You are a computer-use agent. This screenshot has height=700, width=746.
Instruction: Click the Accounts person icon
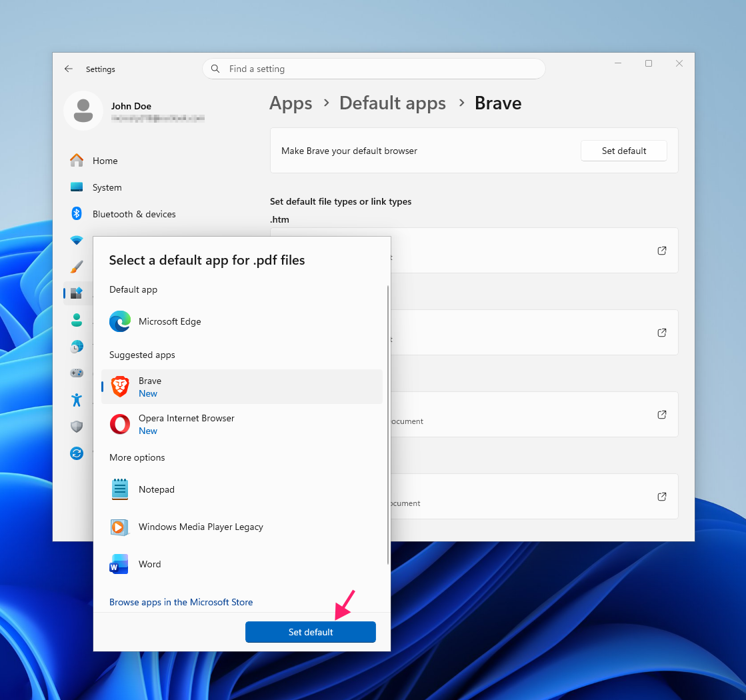[x=77, y=320]
